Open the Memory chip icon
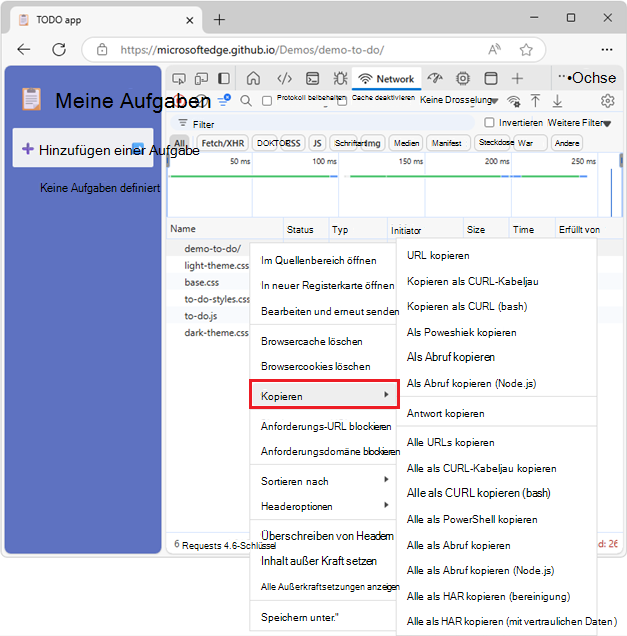Image resolution: width=627 pixels, height=636 pixels. (x=463, y=78)
